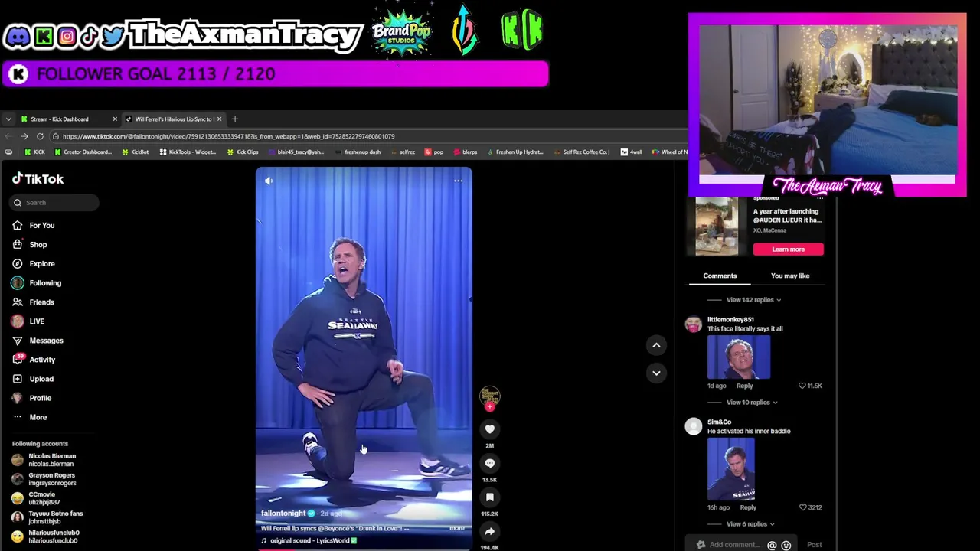This screenshot has height=551, width=980.
Task: Open the KickBot bookmark
Action: [x=136, y=152]
